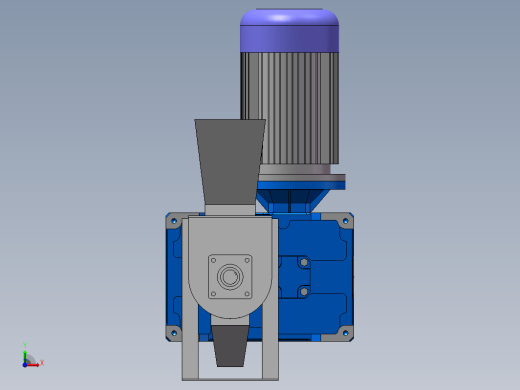
Task: Select the gray motor mounting flange disc
Action: tap(302, 177)
